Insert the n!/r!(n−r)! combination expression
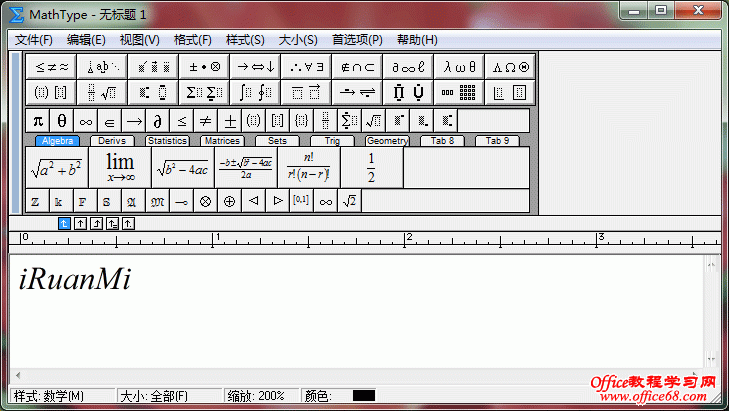The image size is (729, 411). point(309,168)
